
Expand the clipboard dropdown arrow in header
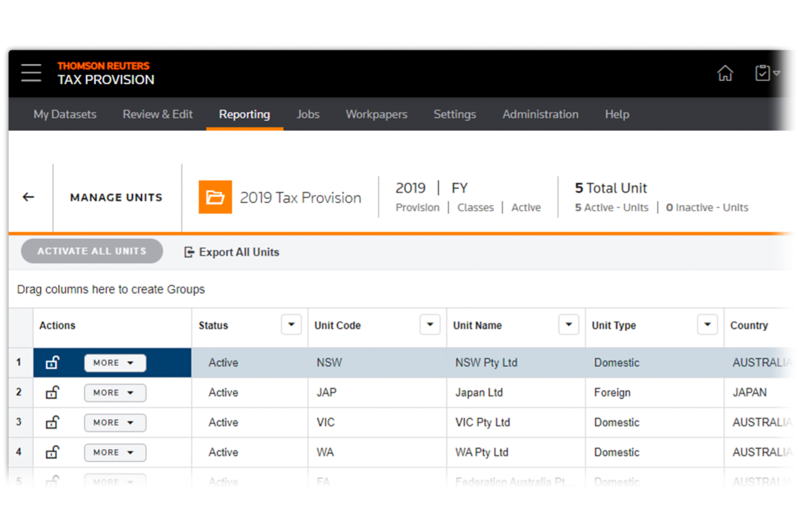pos(776,73)
